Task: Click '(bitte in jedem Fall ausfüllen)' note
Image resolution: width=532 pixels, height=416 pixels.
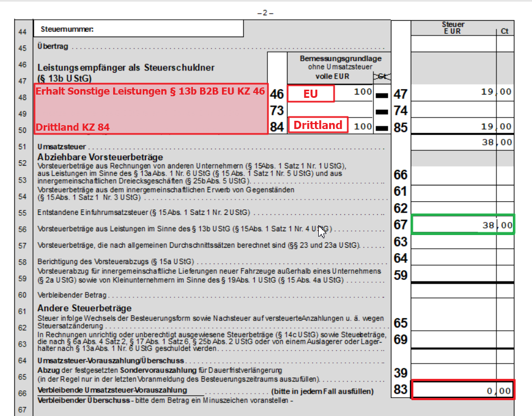Action: tap(323, 391)
